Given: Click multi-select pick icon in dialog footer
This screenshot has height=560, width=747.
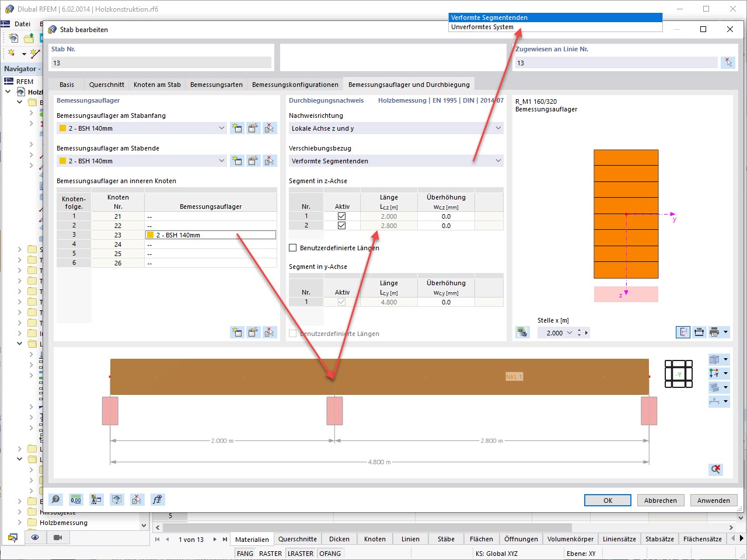Looking at the screenshot, I should 137,500.
